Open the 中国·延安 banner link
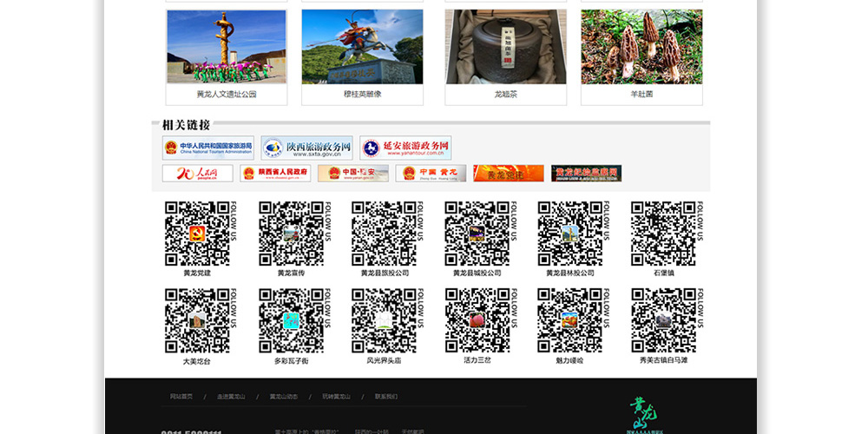The image size is (868, 434). (353, 174)
